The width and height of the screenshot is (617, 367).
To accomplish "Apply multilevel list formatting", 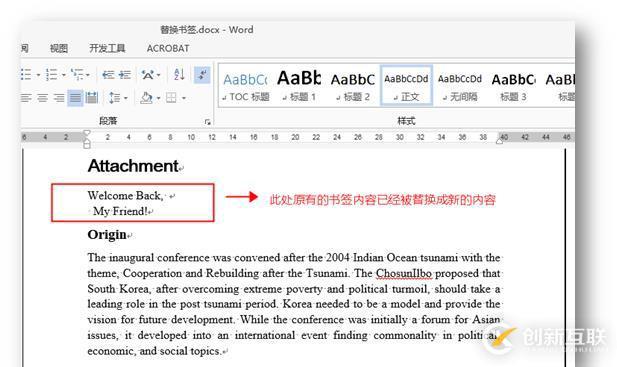I will click(77, 74).
